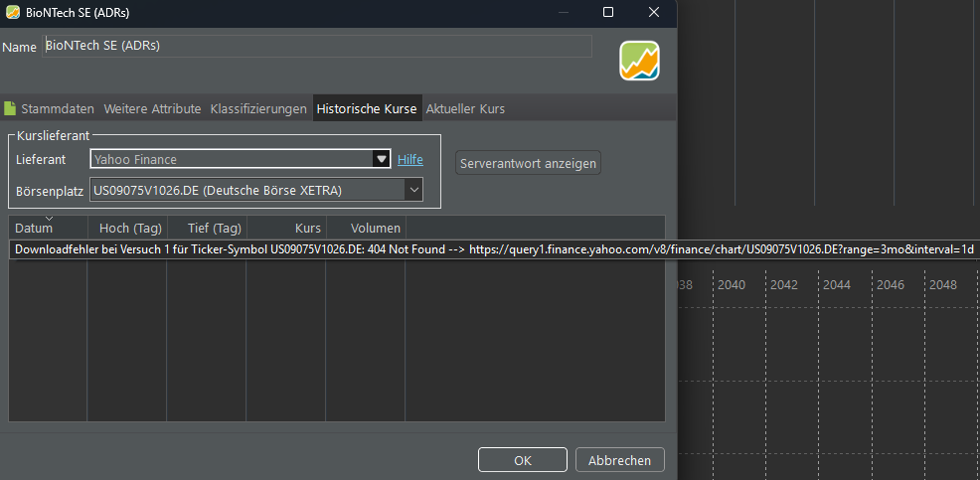Click the Downloadfehler error tooltip text
Screen dimensions: 980x480
[x=494, y=249]
